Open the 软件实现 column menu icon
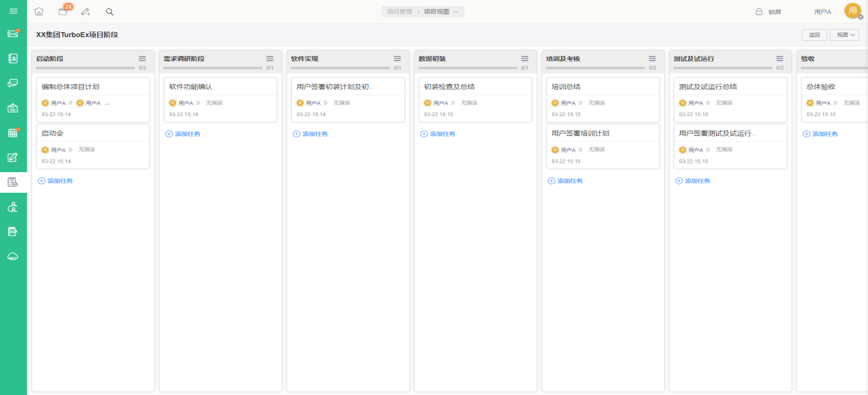This screenshot has width=868, height=395. (x=397, y=59)
